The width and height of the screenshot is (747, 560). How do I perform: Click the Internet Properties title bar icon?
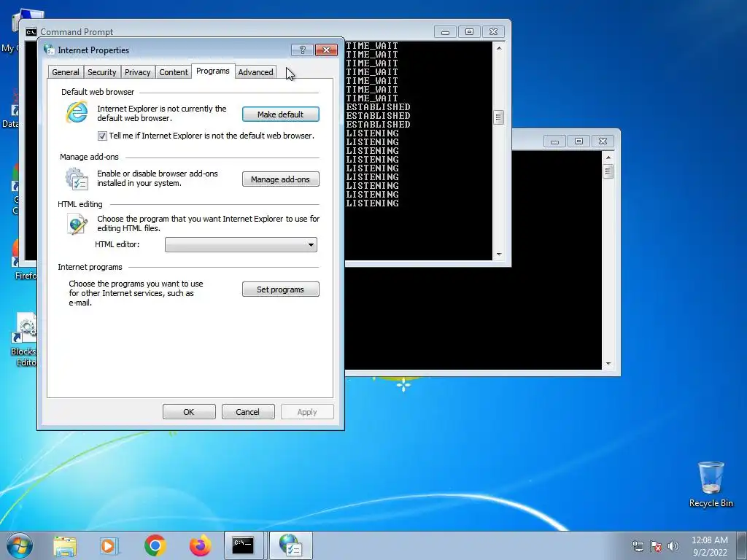click(49, 50)
